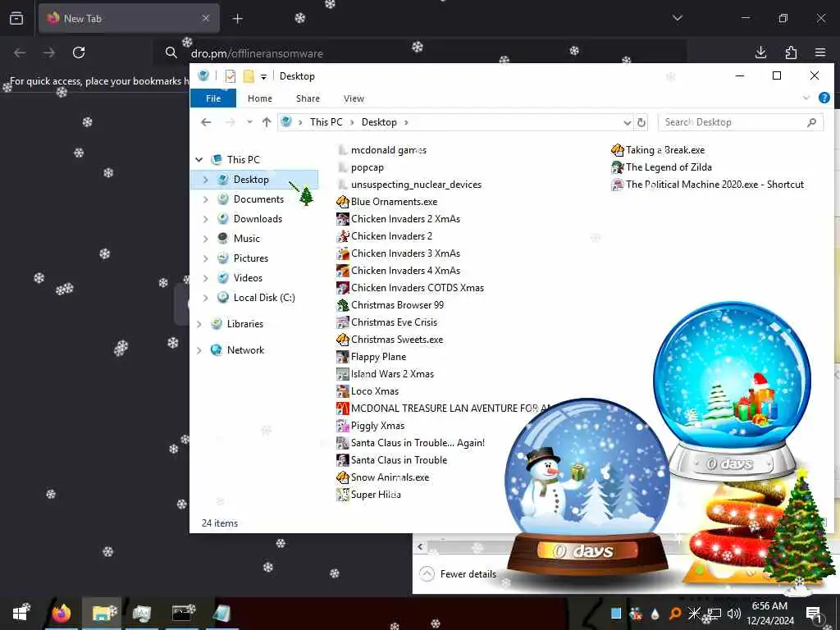Image resolution: width=840 pixels, height=630 pixels.
Task: Expand Local Disk (C:) chevron
Action: 206,298
